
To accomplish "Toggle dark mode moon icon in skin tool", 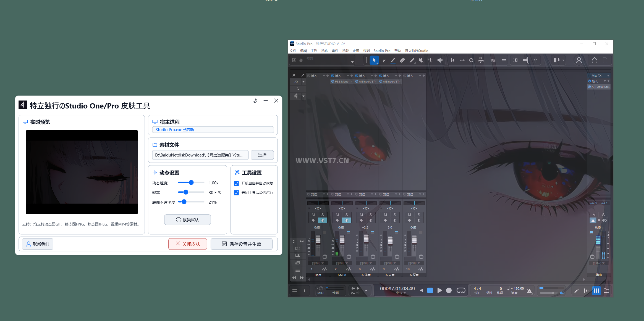I will pos(255,101).
